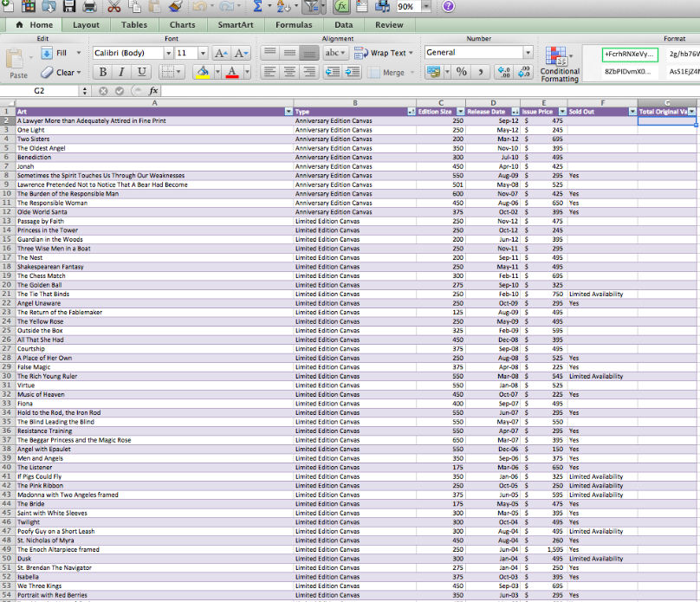Toggle the Filter funnel icon
Image resolution: width=700 pixels, height=602 pixels.
point(311,6)
